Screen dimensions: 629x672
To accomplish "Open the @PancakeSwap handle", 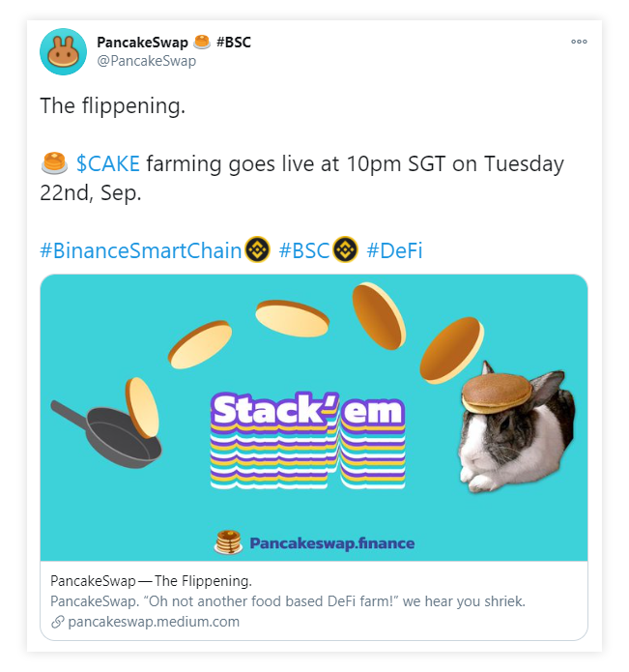I will pyautogui.click(x=147, y=61).
